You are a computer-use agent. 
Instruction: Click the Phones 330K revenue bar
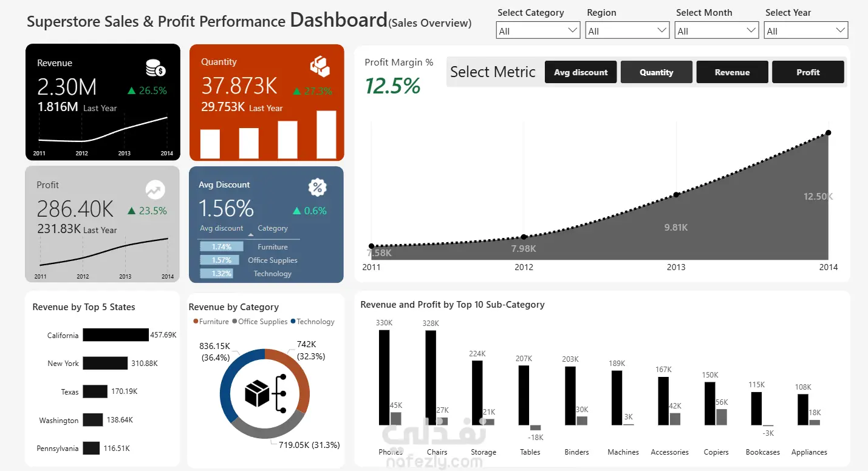[x=384, y=378]
